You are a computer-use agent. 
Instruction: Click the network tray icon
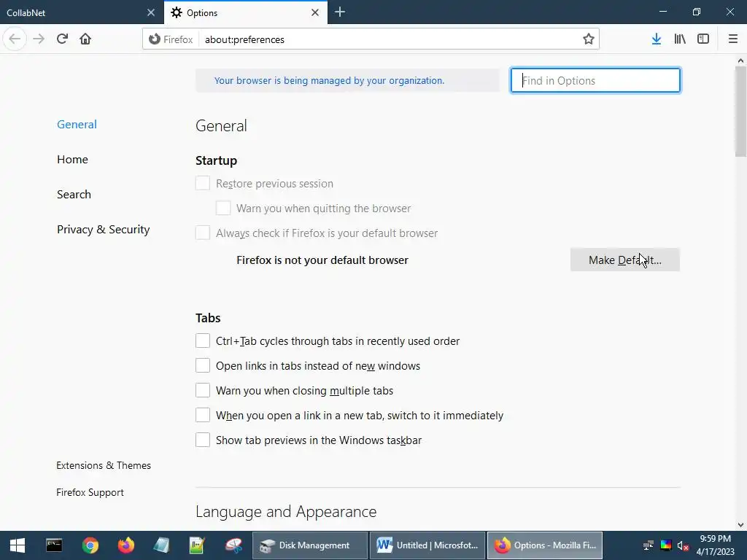[x=648, y=545]
